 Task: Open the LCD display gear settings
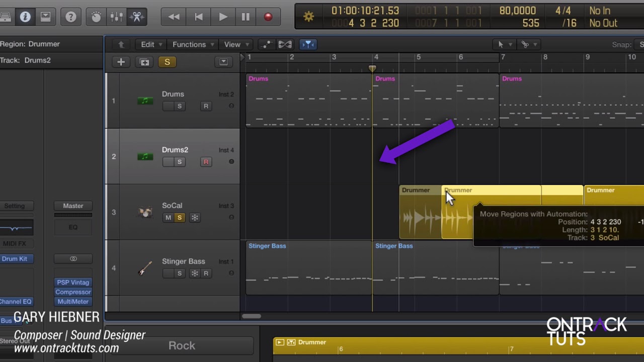coord(308,17)
